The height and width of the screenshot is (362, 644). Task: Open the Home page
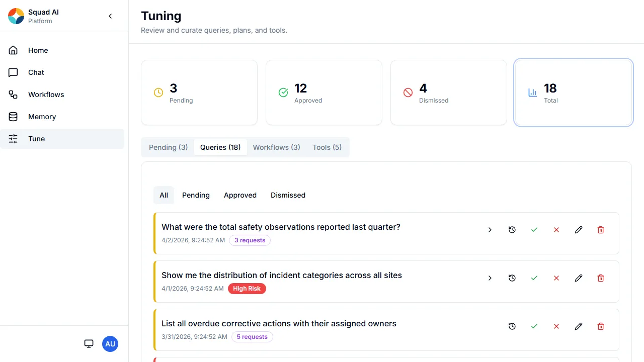[62, 50]
